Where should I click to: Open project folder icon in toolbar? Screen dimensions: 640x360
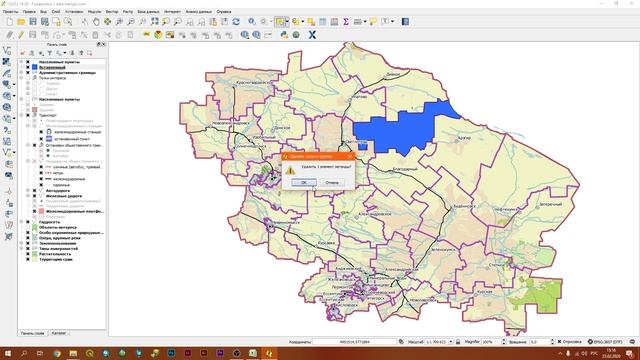21,22
